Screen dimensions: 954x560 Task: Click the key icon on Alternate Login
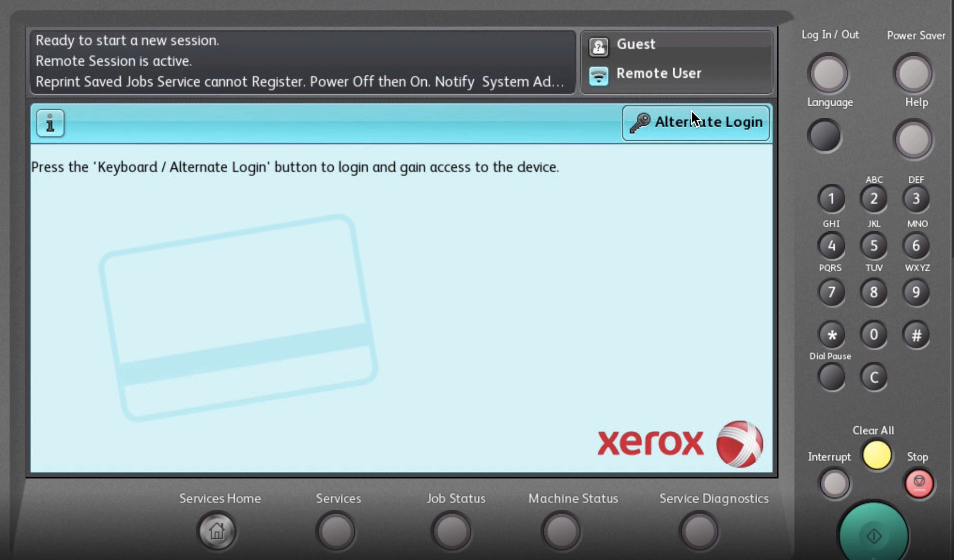(640, 123)
